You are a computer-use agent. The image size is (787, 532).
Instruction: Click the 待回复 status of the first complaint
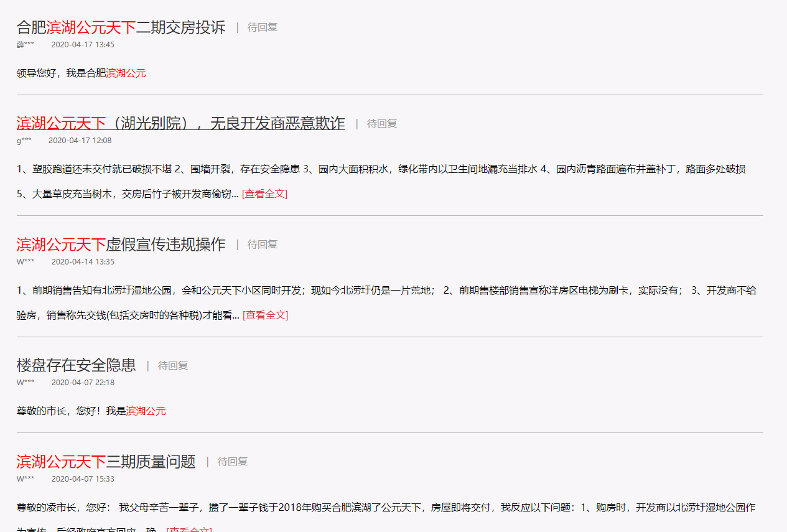(x=263, y=27)
